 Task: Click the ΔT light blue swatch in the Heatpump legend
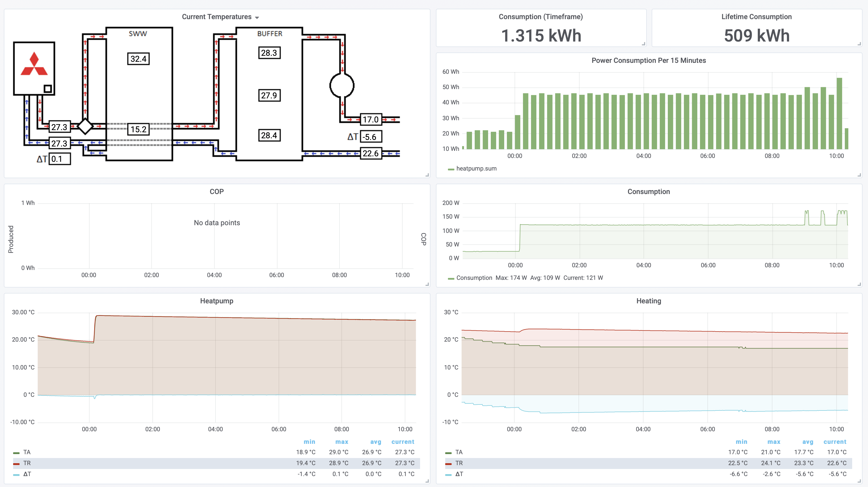click(16, 474)
